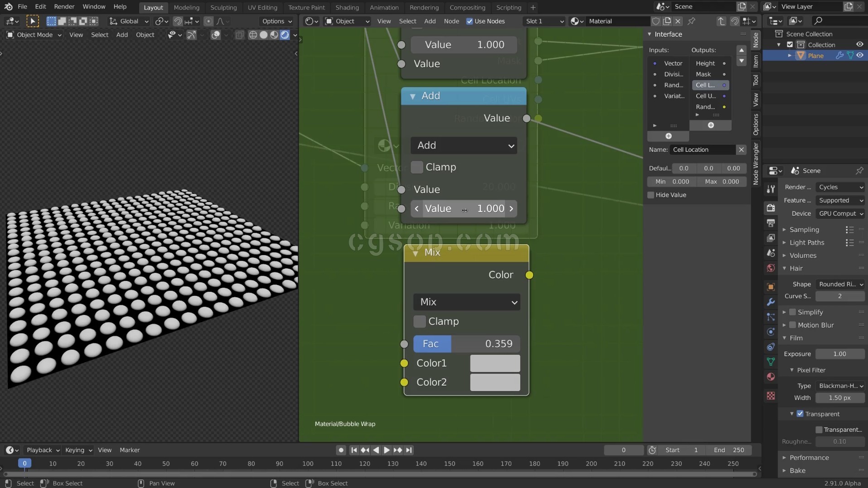Open the Feature Set Supported dropdown
The image size is (868, 488).
tap(840, 200)
